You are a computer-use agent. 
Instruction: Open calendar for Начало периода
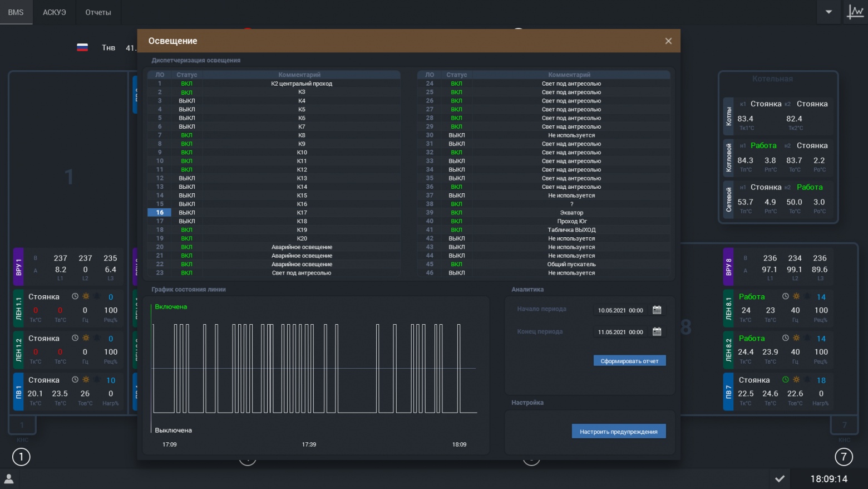(657, 310)
